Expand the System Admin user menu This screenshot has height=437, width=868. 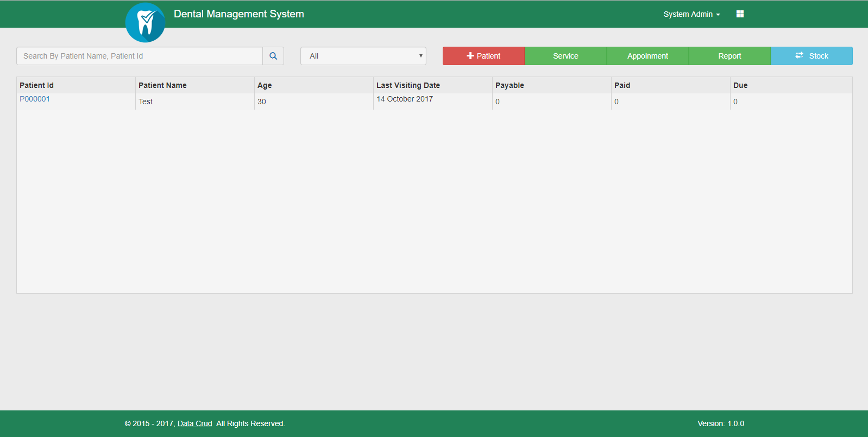point(691,14)
